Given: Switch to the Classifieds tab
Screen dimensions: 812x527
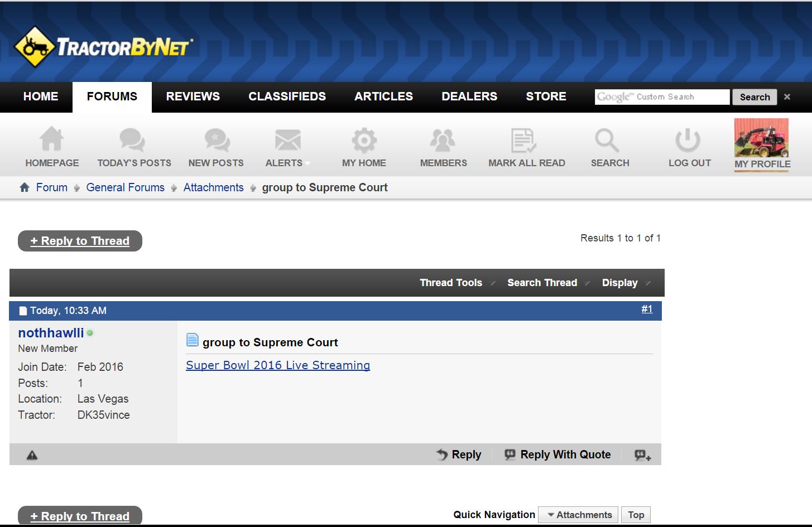Looking at the screenshot, I should point(287,96).
